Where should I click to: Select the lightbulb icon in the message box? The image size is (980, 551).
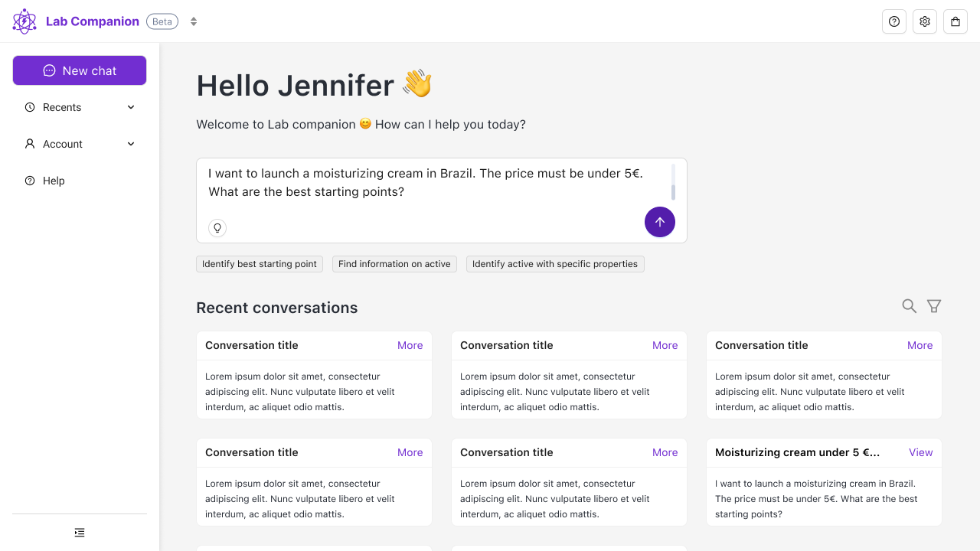tap(217, 227)
